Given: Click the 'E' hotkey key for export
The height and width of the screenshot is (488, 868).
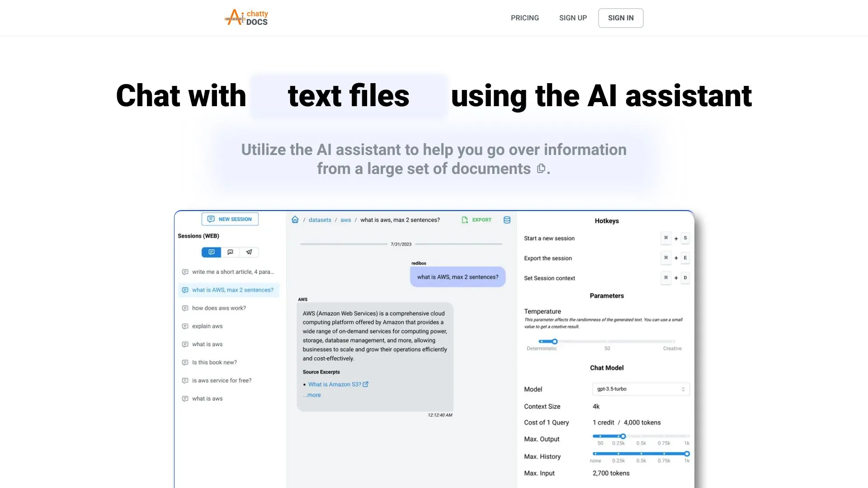Looking at the screenshot, I should click(685, 258).
